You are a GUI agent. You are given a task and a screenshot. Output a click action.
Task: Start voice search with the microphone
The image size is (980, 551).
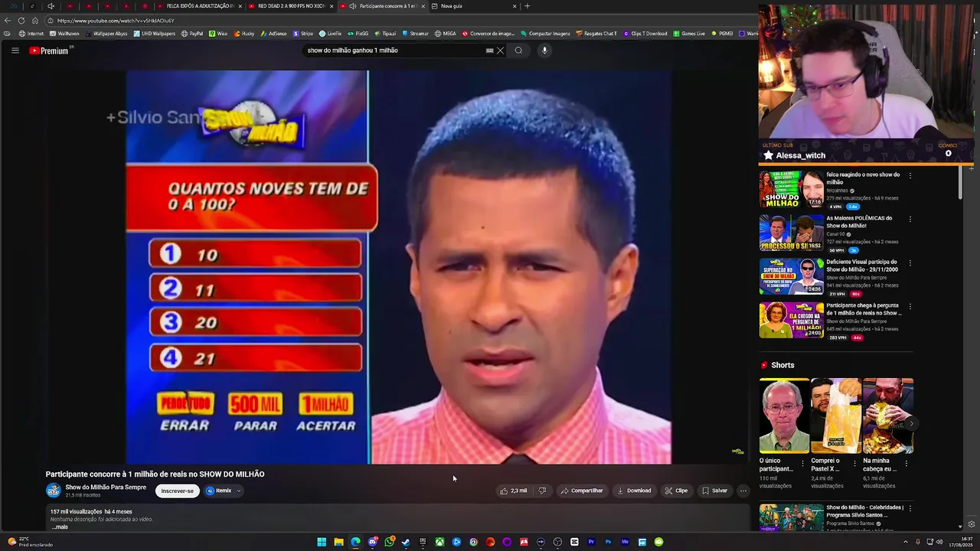coord(544,51)
